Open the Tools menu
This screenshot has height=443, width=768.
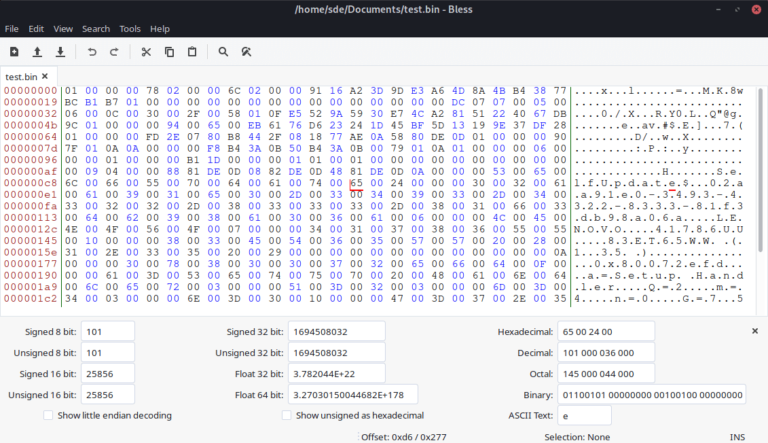[x=130, y=29]
